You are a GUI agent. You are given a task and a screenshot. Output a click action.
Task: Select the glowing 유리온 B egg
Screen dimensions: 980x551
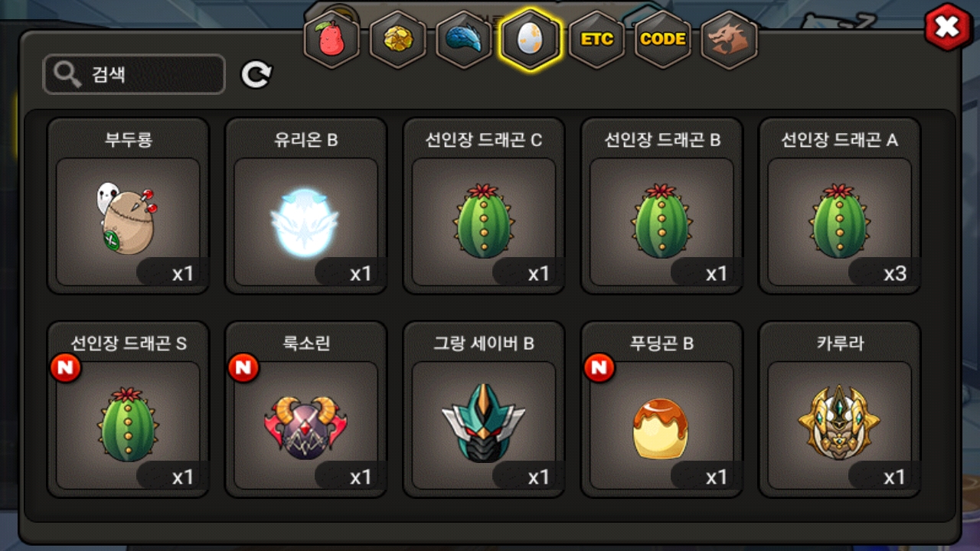point(305,206)
